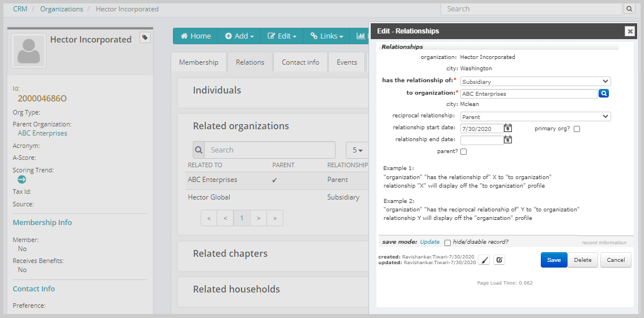Save the relationship record
644x318 pixels.
tap(554, 260)
